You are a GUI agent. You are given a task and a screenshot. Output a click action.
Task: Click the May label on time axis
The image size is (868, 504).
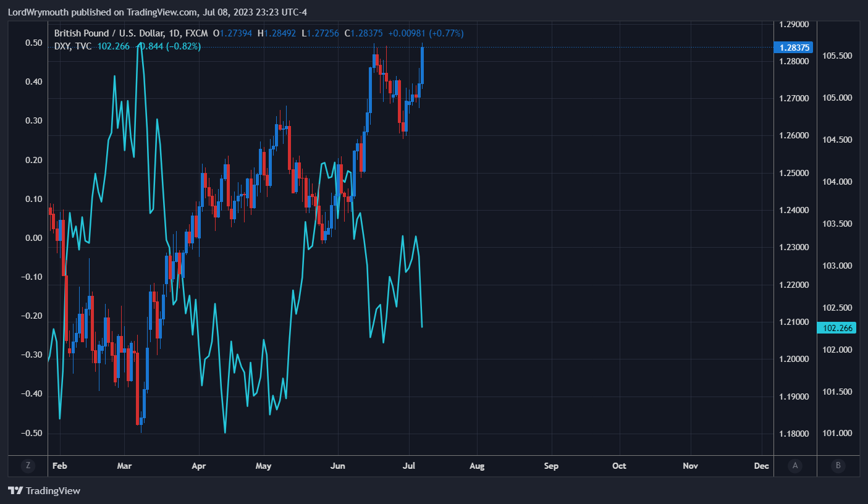(x=264, y=466)
